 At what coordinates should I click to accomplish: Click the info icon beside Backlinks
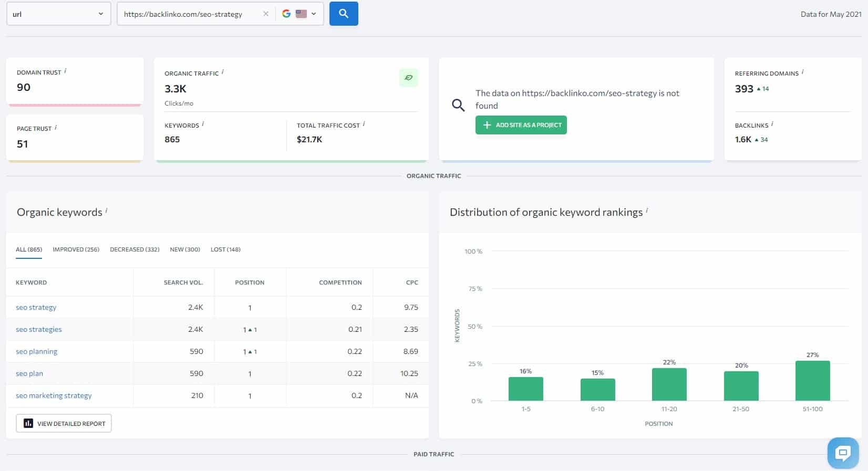(772, 124)
